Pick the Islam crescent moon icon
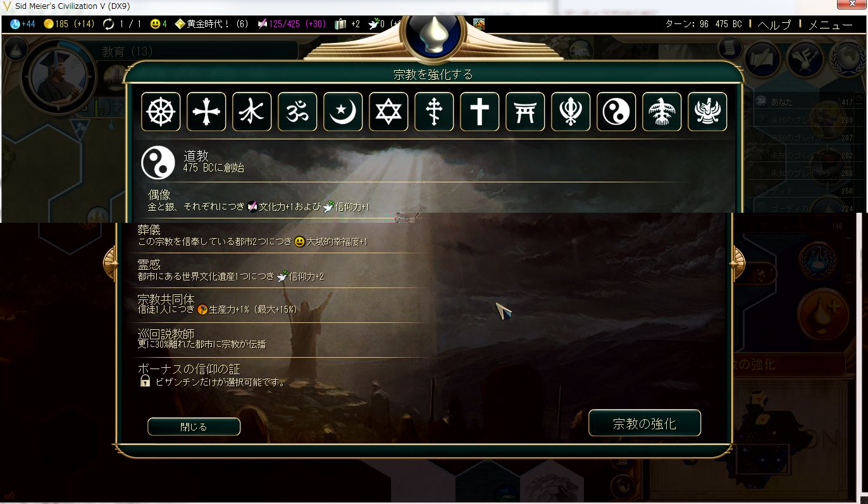The height and width of the screenshot is (504, 868). pyautogui.click(x=343, y=112)
